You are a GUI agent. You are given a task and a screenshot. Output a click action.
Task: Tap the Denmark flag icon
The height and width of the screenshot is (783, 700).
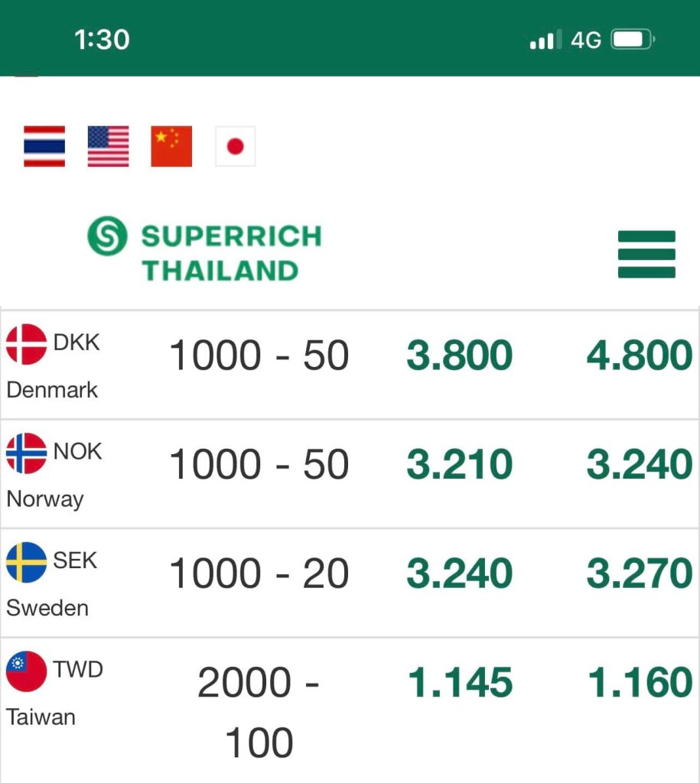click(26, 344)
